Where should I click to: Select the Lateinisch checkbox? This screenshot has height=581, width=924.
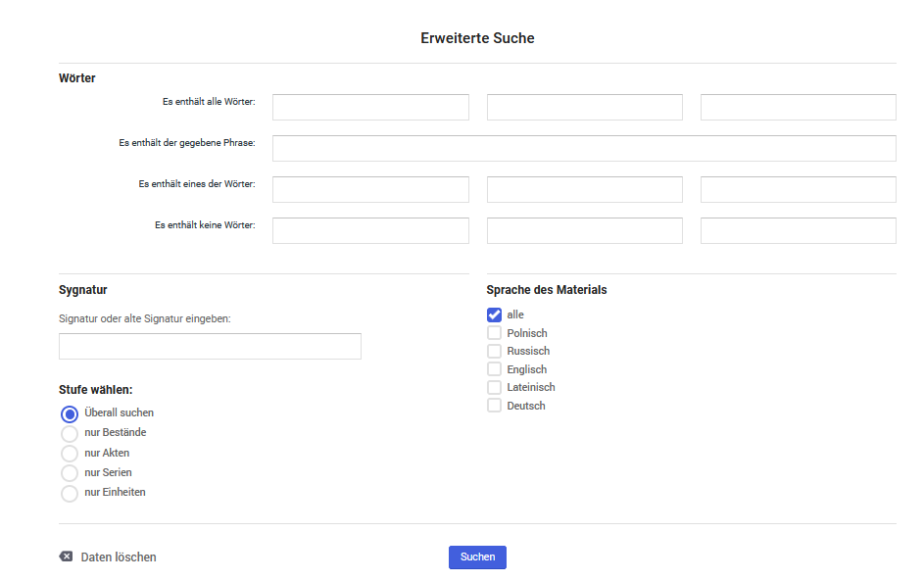[x=494, y=387]
